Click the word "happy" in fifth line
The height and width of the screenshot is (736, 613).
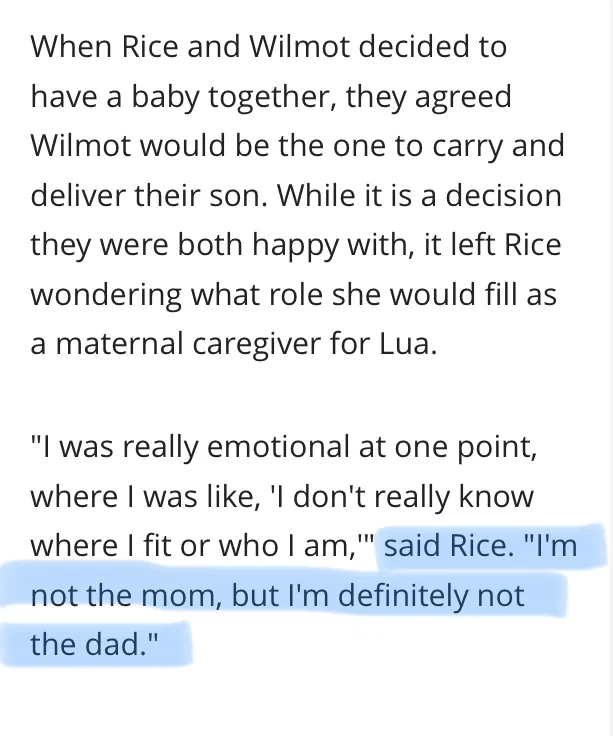[295, 245]
